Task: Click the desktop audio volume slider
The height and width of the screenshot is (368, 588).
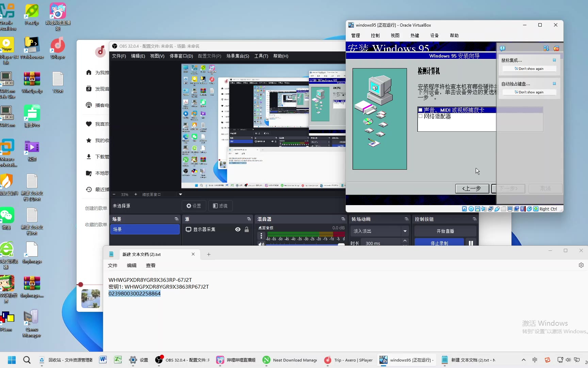Action: (x=303, y=244)
